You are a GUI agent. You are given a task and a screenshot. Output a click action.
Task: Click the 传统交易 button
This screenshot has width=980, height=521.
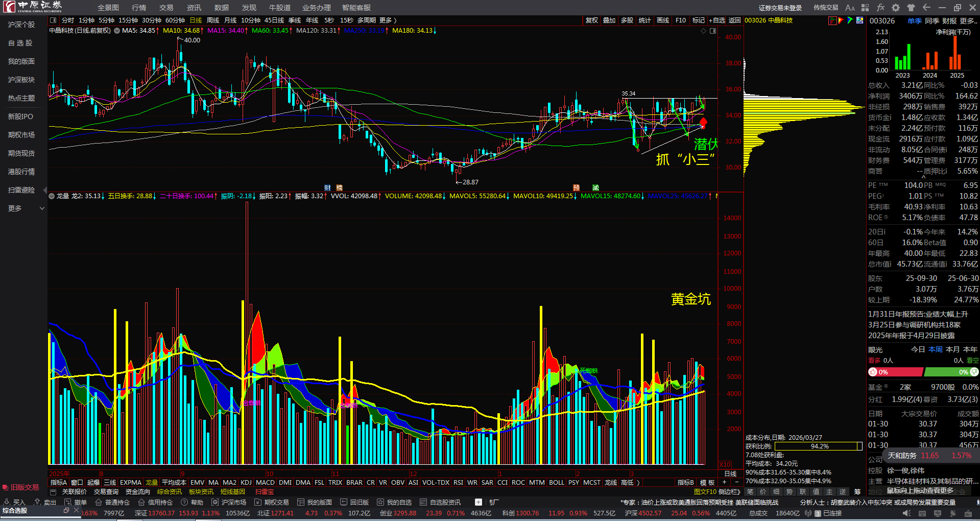[826, 8]
